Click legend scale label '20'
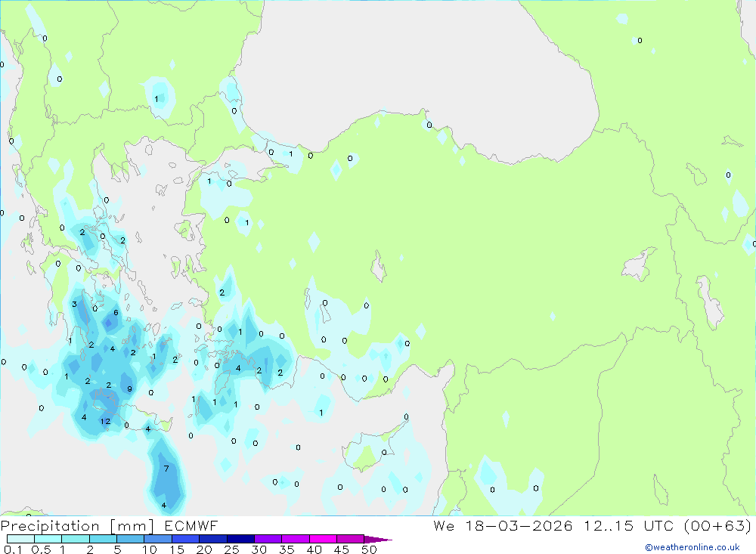756x554 pixels. [x=204, y=549]
